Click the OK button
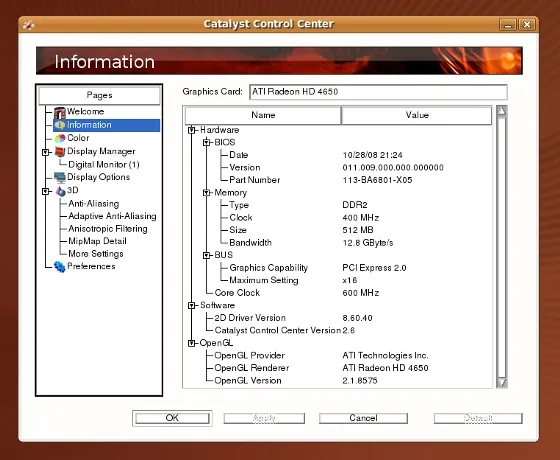Image resolution: width=560 pixels, height=460 pixels. [x=172, y=418]
